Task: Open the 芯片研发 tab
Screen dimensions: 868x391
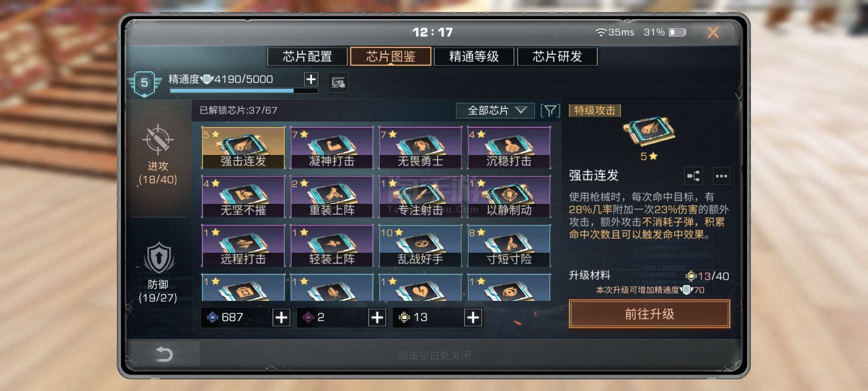Action: (x=557, y=56)
